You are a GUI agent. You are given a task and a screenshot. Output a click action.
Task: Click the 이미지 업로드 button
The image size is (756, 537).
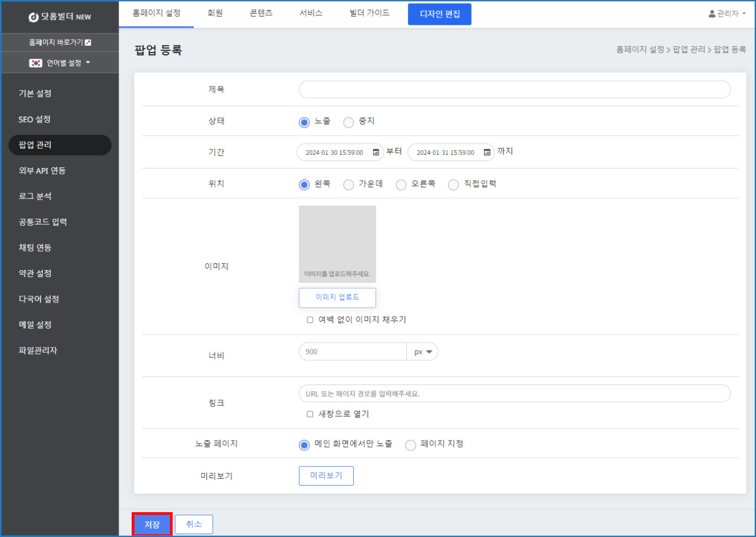(337, 297)
